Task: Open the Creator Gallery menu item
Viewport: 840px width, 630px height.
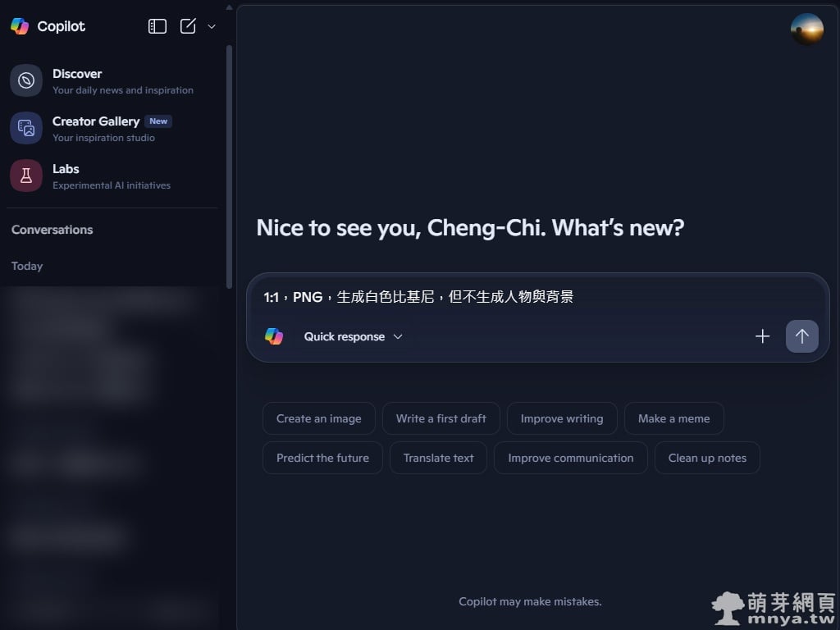Action: point(113,128)
